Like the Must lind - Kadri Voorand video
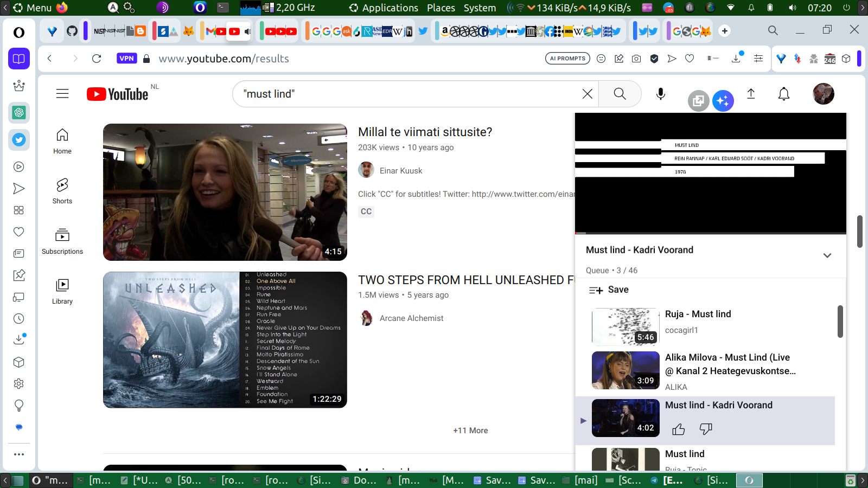868x488 pixels. click(679, 429)
